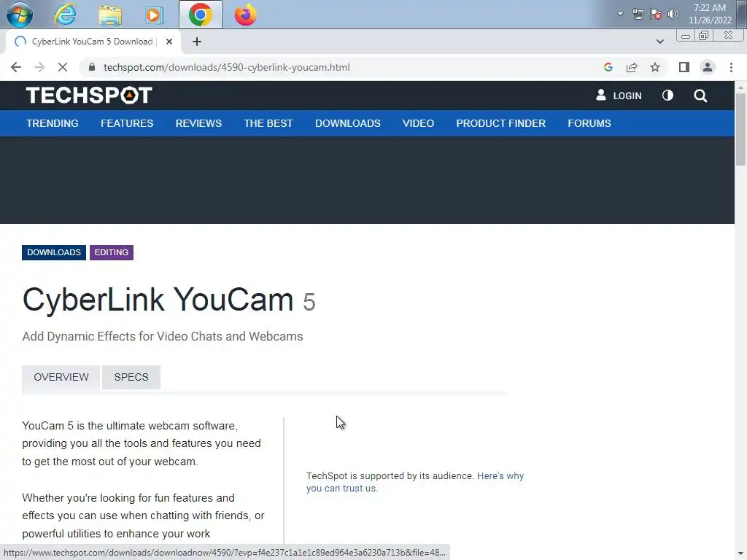
Task: Click the LOGIN button
Action: [x=619, y=96]
